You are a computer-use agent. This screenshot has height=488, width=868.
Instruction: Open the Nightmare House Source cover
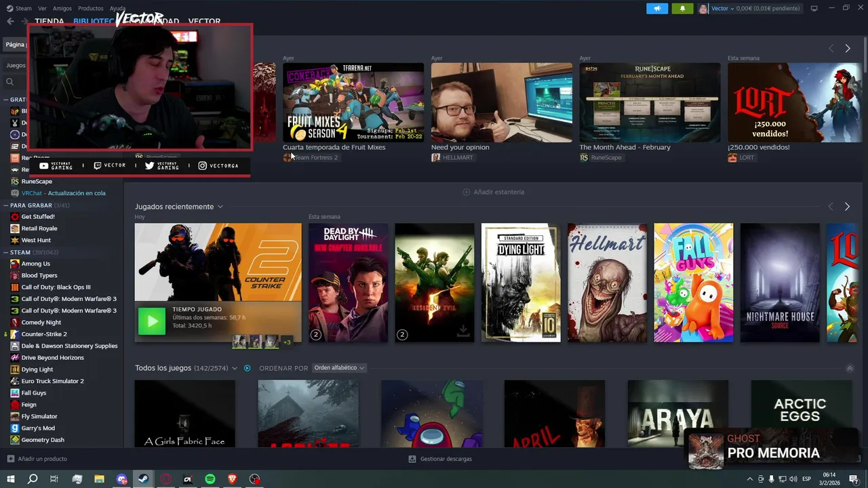coord(780,283)
